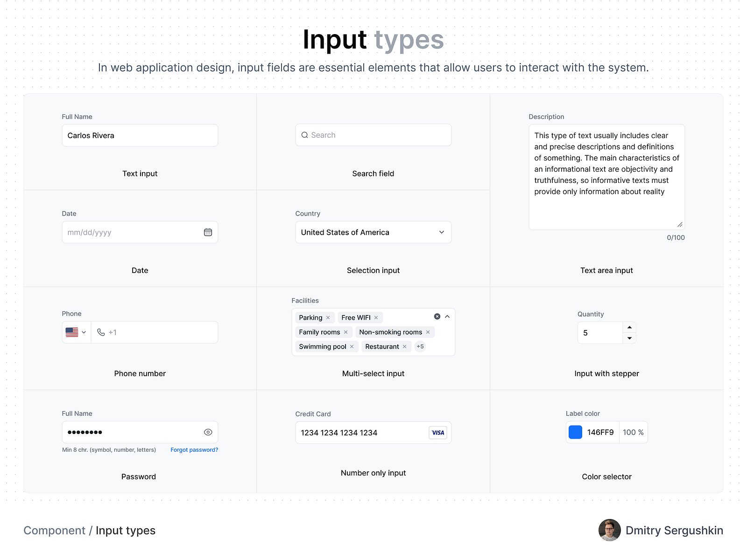The width and height of the screenshot is (747, 560).
Task: Collapse the Facilities multi-select with the chevron
Action: [447, 316]
